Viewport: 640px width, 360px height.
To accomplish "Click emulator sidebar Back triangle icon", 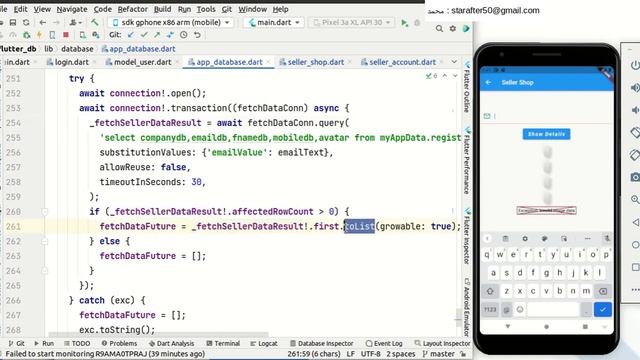I will [x=635, y=222].
